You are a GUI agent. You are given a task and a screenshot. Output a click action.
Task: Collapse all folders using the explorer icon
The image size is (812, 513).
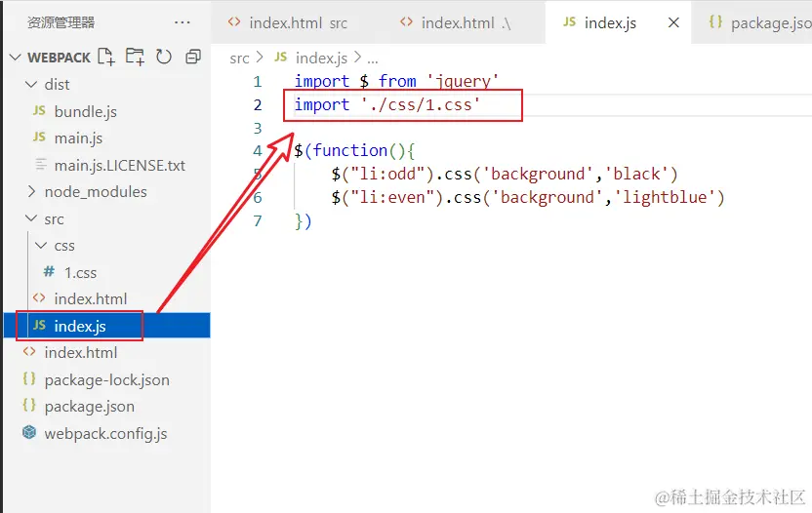[193, 57]
